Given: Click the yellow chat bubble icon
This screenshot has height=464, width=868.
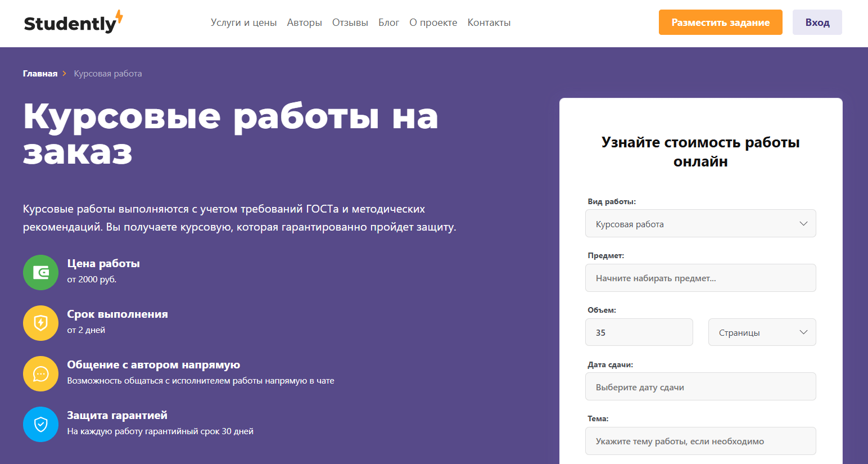Looking at the screenshot, I should pos(40,374).
